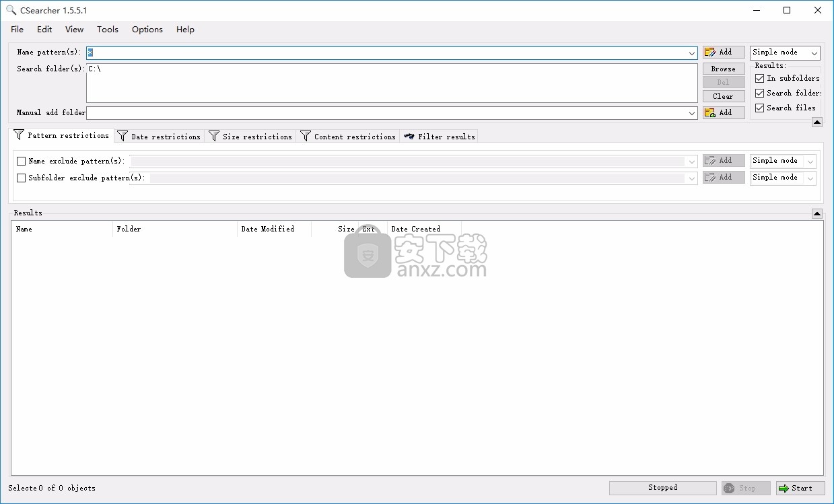Click the Stop button
834x504 pixels.
[x=746, y=488]
